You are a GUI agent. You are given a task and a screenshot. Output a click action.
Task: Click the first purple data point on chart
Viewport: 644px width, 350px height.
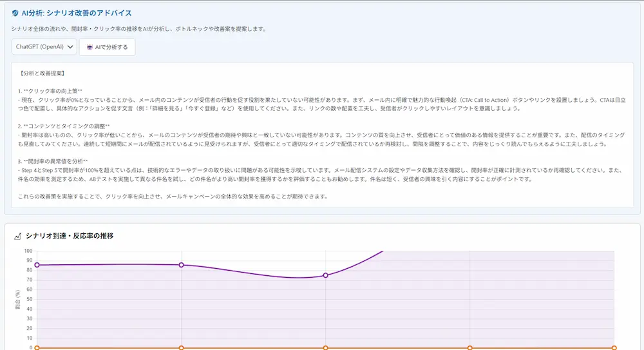(37, 265)
